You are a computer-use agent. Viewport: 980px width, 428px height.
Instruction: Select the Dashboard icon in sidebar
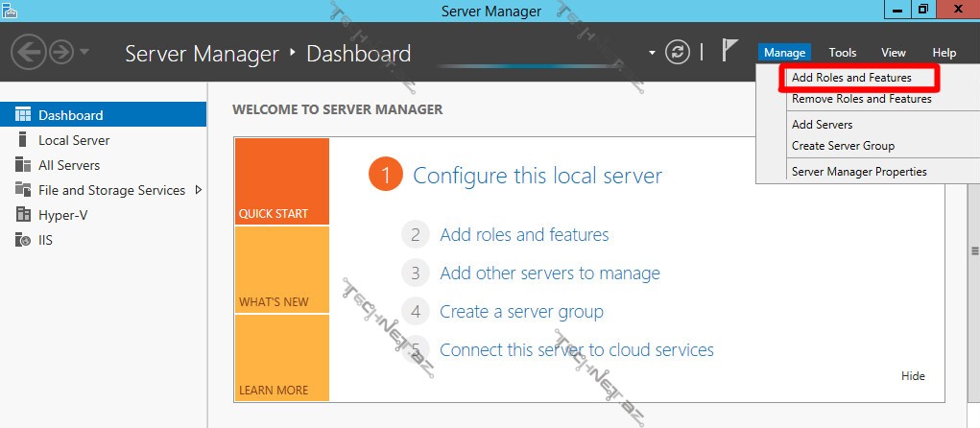point(23,115)
